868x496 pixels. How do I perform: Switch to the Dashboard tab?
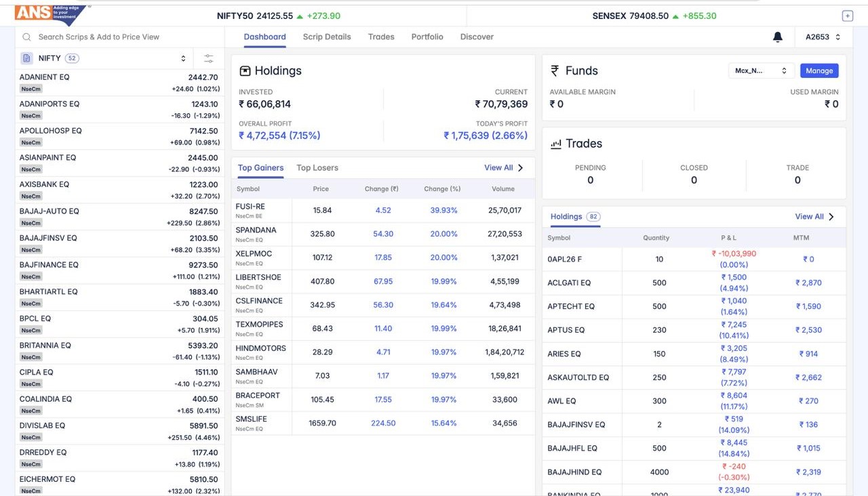pyautogui.click(x=264, y=37)
